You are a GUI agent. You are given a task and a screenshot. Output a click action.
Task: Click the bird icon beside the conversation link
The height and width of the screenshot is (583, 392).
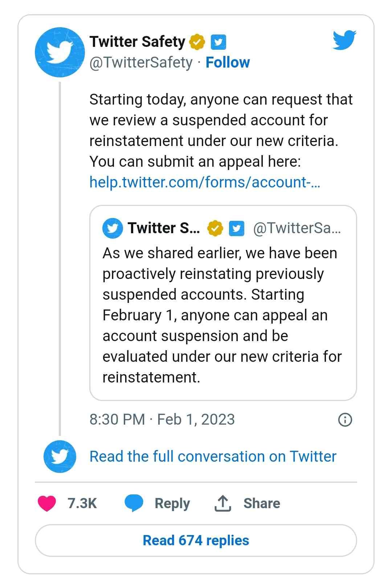(59, 457)
